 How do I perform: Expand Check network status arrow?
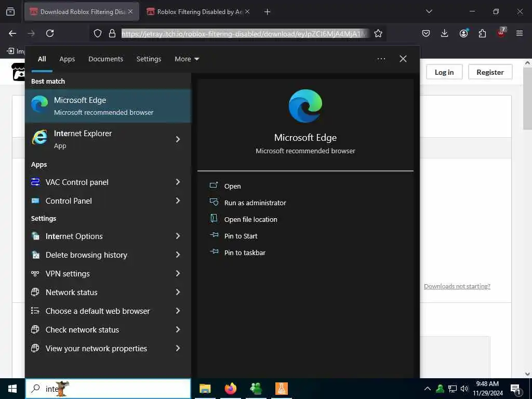pos(178,329)
